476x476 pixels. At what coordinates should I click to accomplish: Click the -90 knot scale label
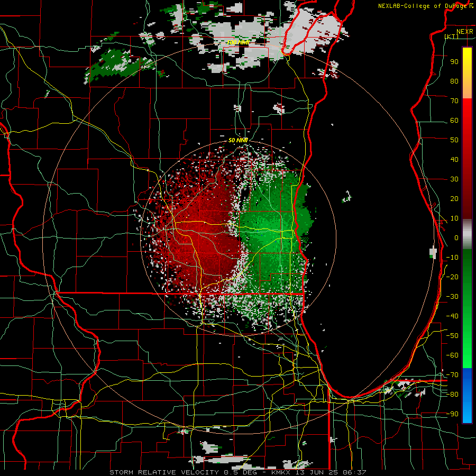click(452, 414)
